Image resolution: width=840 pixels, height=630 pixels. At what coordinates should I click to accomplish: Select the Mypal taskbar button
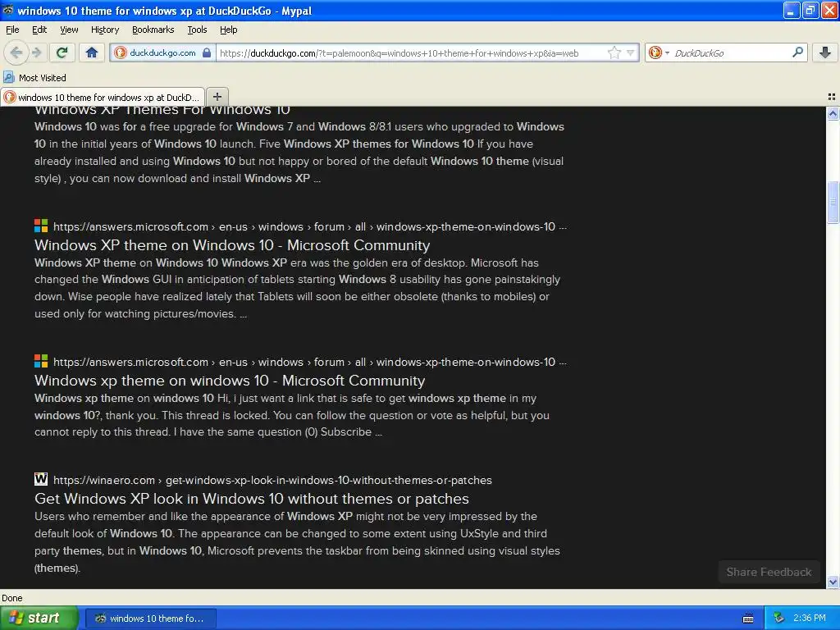click(x=151, y=619)
